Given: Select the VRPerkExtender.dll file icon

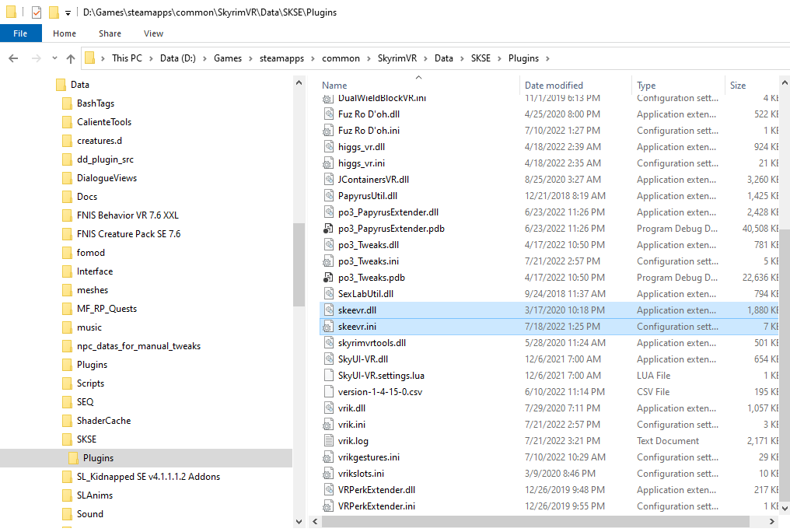Looking at the screenshot, I should pyautogui.click(x=328, y=490).
